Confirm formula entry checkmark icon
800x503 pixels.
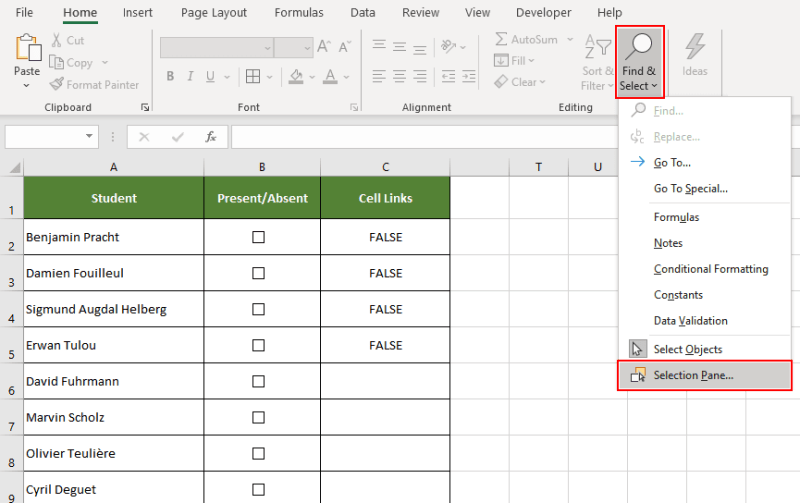pyautogui.click(x=178, y=137)
